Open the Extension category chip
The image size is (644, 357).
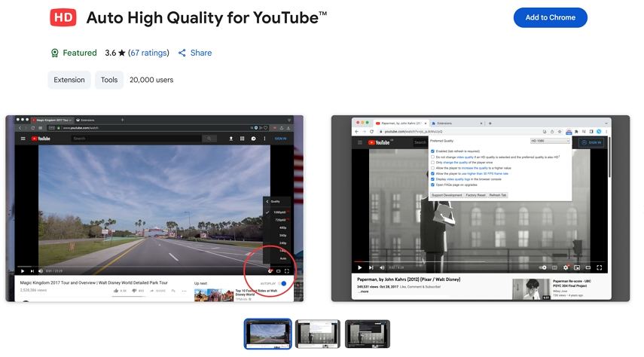coord(69,80)
